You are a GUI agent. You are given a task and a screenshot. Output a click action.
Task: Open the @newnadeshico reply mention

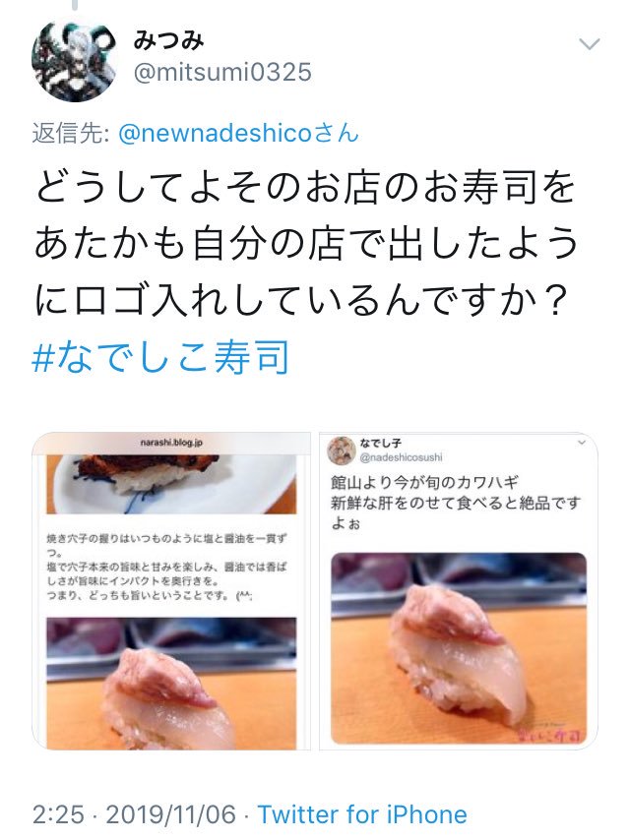tap(238, 133)
